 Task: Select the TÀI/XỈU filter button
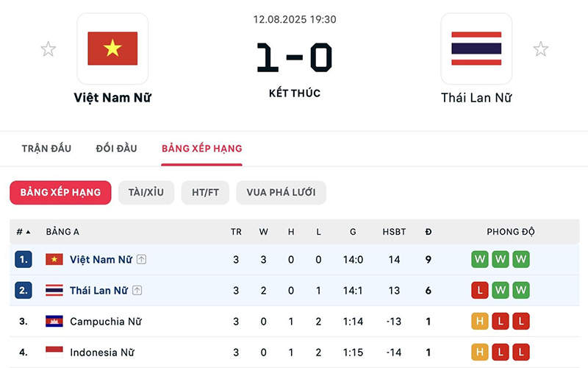point(146,193)
